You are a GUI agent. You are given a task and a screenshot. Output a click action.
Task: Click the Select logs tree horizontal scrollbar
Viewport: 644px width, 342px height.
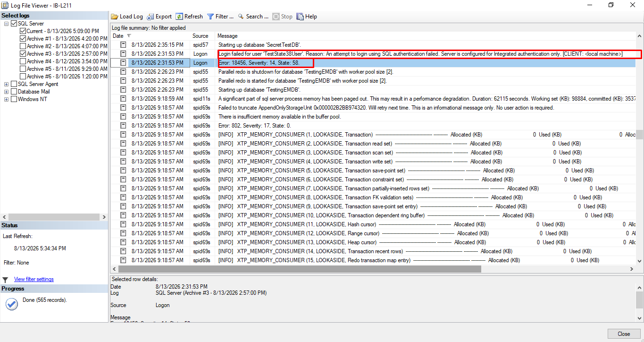pos(54,217)
